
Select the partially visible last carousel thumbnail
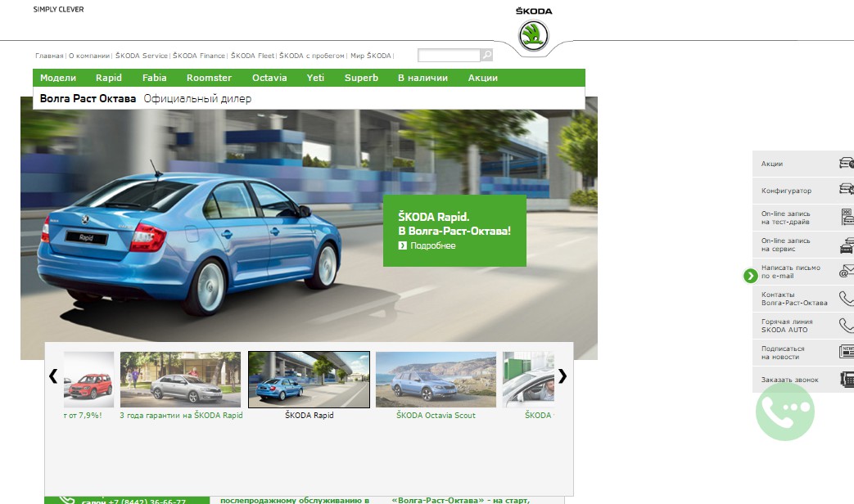528,380
